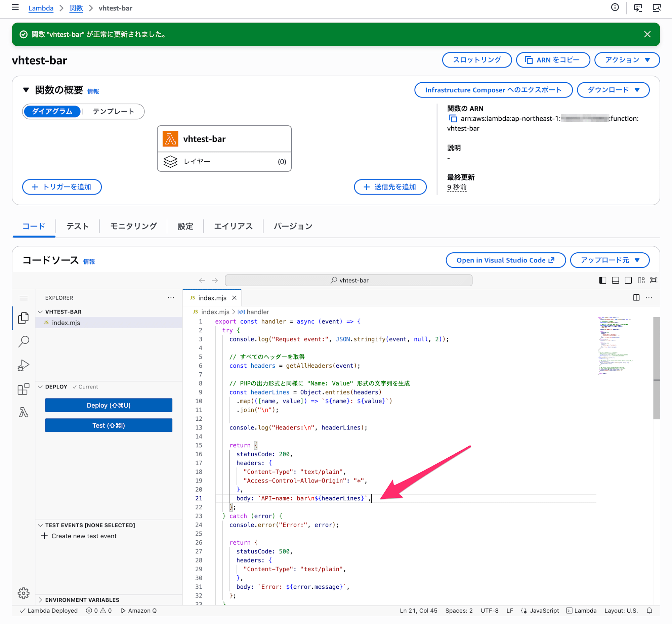Open the Explorer files icon in activity bar
The height and width of the screenshot is (624, 672).
pos(23,318)
